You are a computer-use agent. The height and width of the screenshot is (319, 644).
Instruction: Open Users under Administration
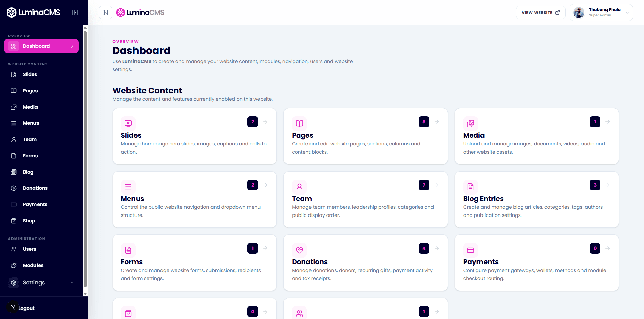pyautogui.click(x=41, y=249)
